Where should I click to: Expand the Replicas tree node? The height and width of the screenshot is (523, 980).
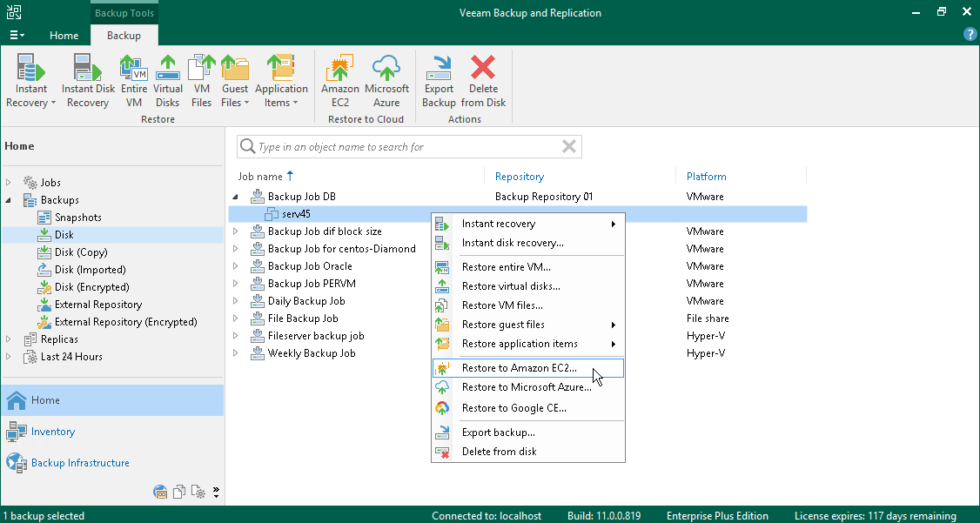(x=9, y=339)
